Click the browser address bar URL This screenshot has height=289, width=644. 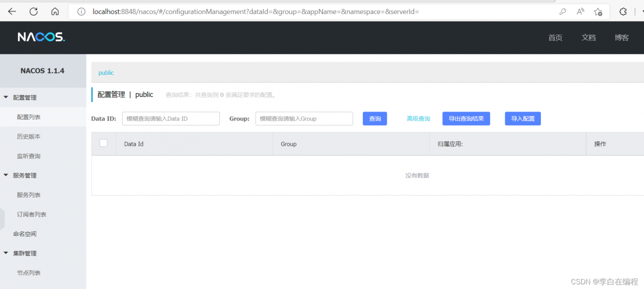[256, 12]
